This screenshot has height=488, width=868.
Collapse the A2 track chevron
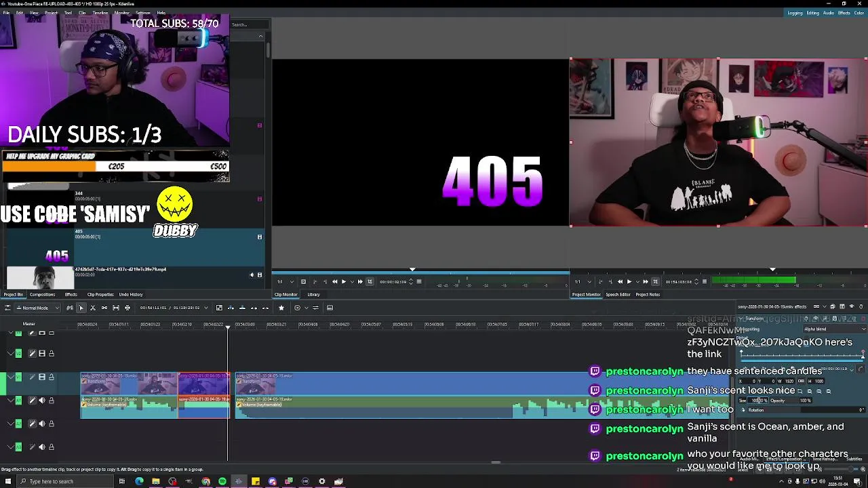11,424
